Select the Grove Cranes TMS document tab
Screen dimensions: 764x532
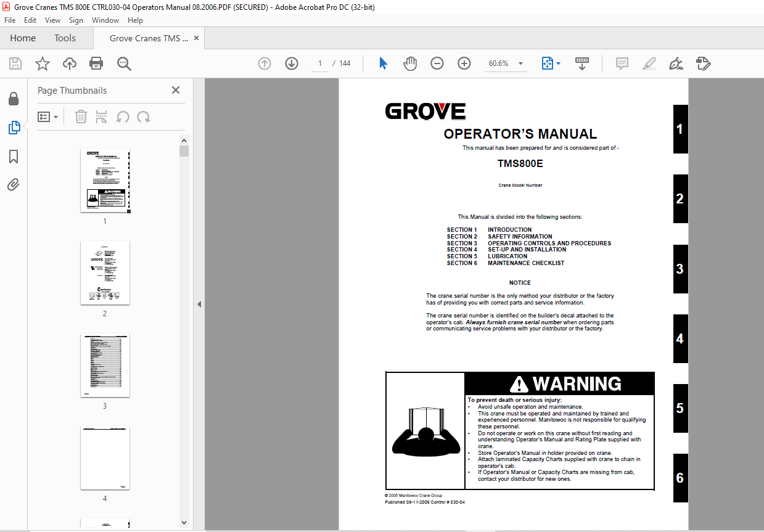(149, 38)
